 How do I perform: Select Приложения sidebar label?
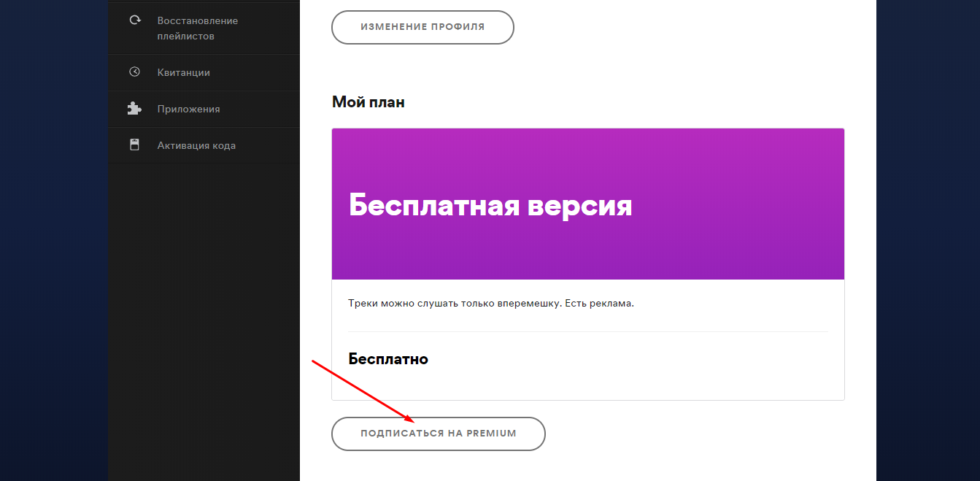click(x=188, y=109)
